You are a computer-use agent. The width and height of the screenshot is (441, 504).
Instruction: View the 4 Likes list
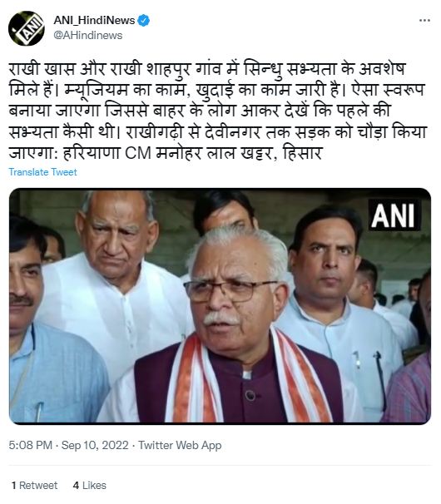89,485
